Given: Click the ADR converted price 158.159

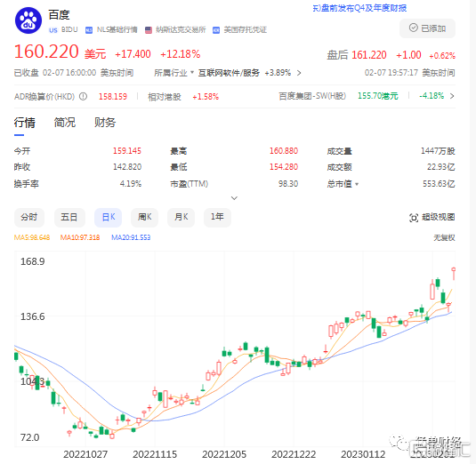Looking at the screenshot, I should coord(113,96).
